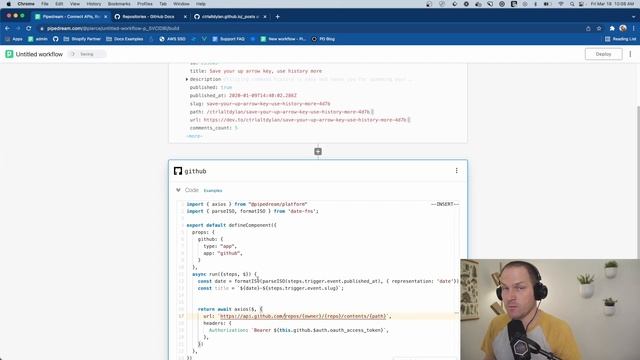This screenshot has width=640, height=360.
Task: Open the Apps bookmark
Action: 13,39
